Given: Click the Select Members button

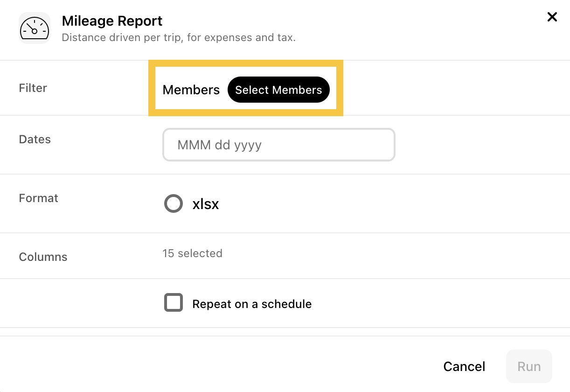Looking at the screenshot, I should click(278, 90).
